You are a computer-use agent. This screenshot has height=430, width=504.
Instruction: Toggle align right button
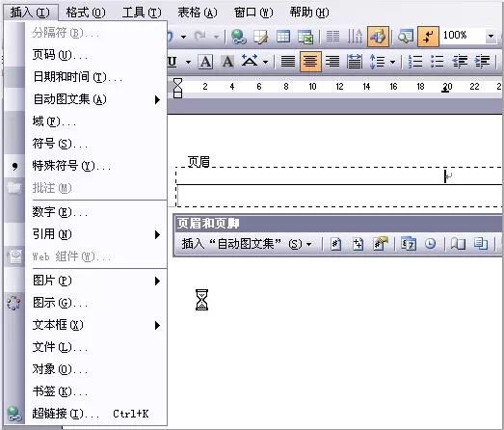(x=332, y=61)
